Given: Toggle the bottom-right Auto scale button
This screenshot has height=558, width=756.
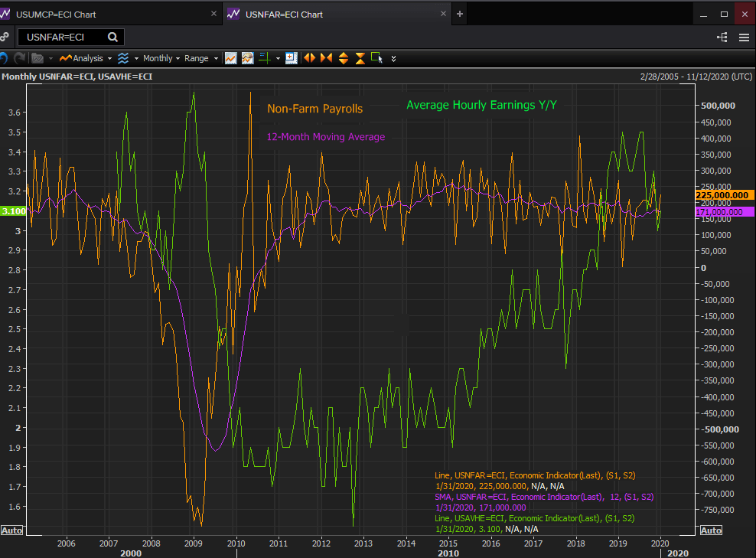Looking at the screenshot, I should pyautogui.click(x=710, y=530).
